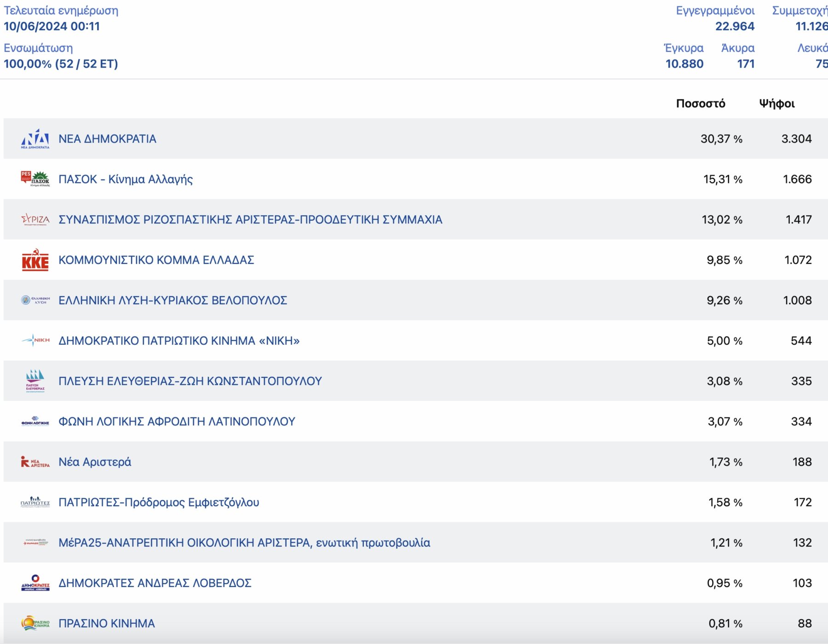Open ΠΑΤΡΙΩΤΕΣ-Πρόδρομος Εμφιετζόγλου link
Image resolution: width=828 pixels, height=644 pixels.
click(x=159, y=502)
